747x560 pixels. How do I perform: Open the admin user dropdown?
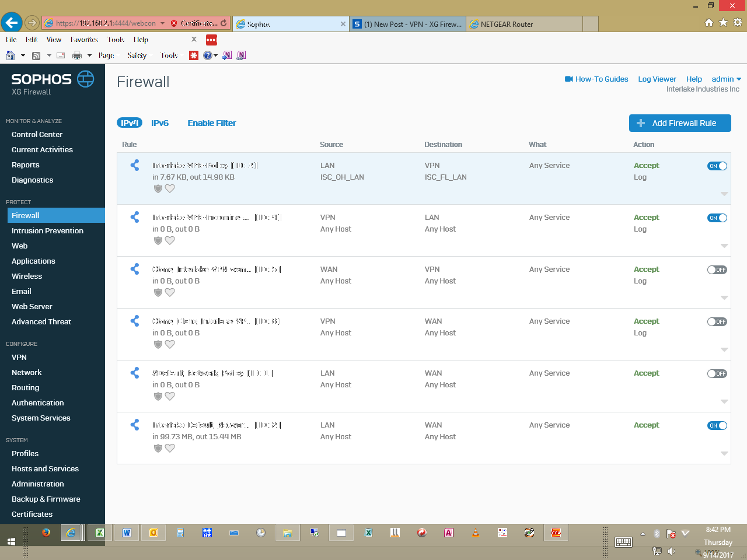[726, 79]
